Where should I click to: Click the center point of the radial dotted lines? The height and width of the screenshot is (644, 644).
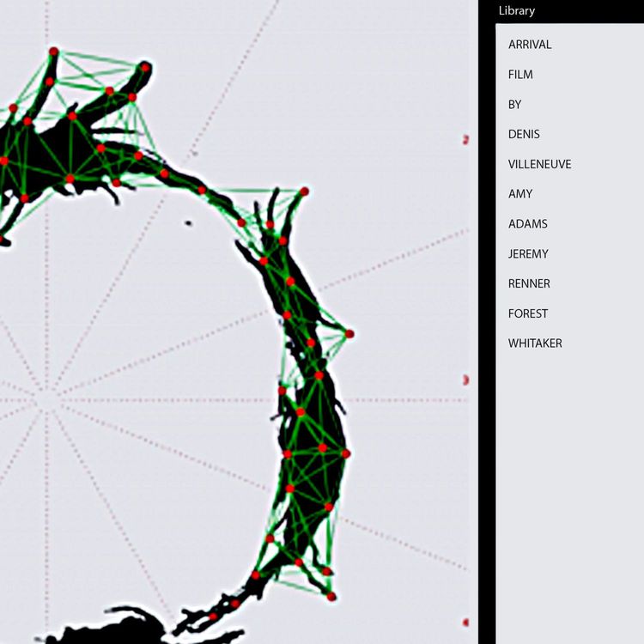[45, 400]
